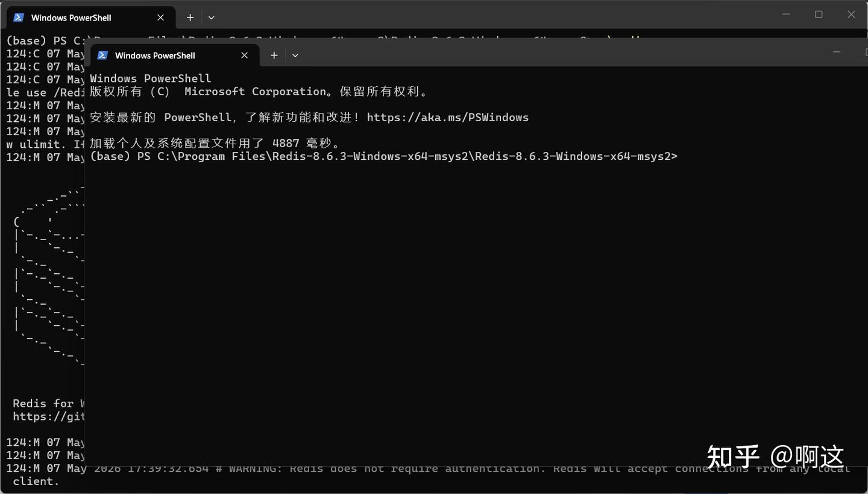Click the 'w ulimit.' line in back window
The image size is (868, 494).
click(45, 144)
